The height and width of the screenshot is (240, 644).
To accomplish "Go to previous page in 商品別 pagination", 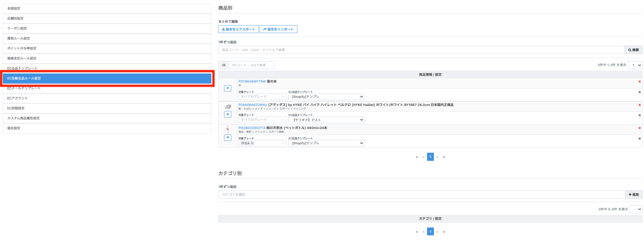I will tap(424, 157).
